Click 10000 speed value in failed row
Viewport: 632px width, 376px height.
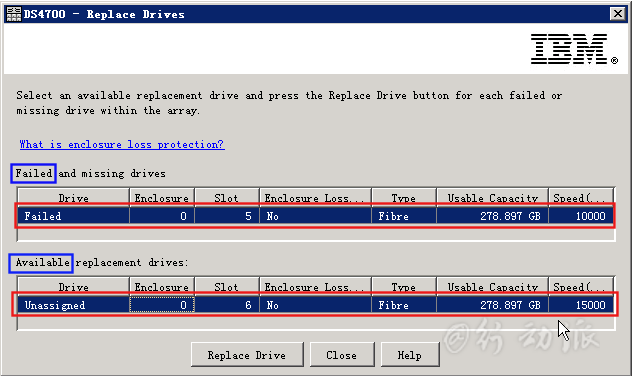coord(581,216)
